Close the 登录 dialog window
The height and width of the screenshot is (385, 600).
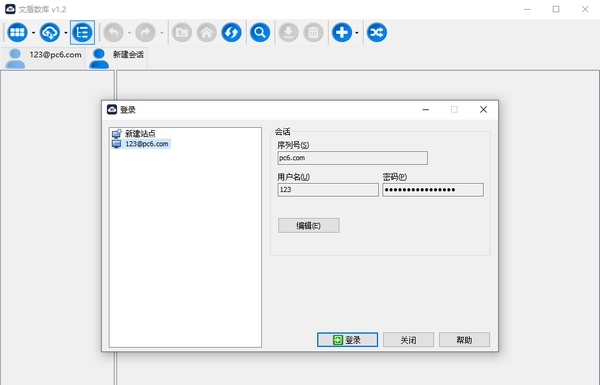483,110
